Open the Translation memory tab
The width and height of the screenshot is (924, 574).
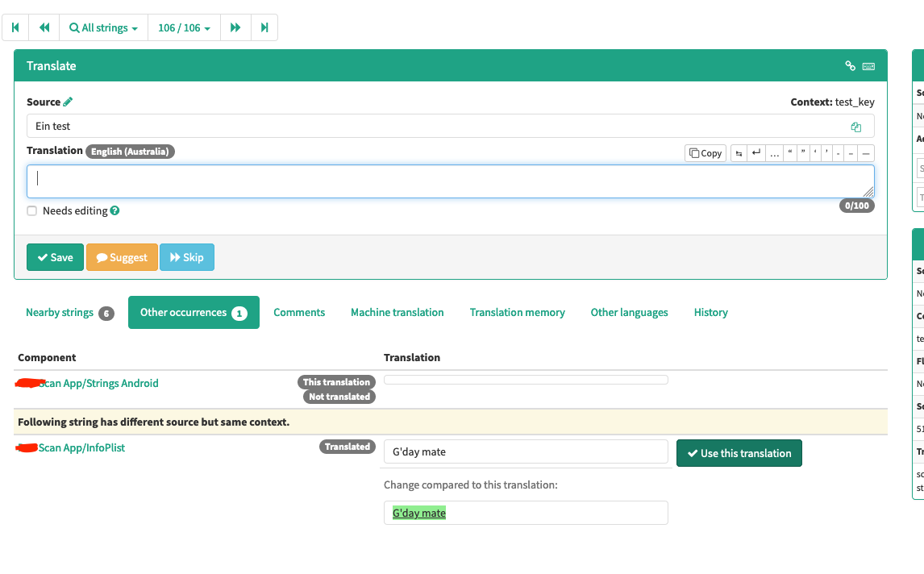(518, 312)
